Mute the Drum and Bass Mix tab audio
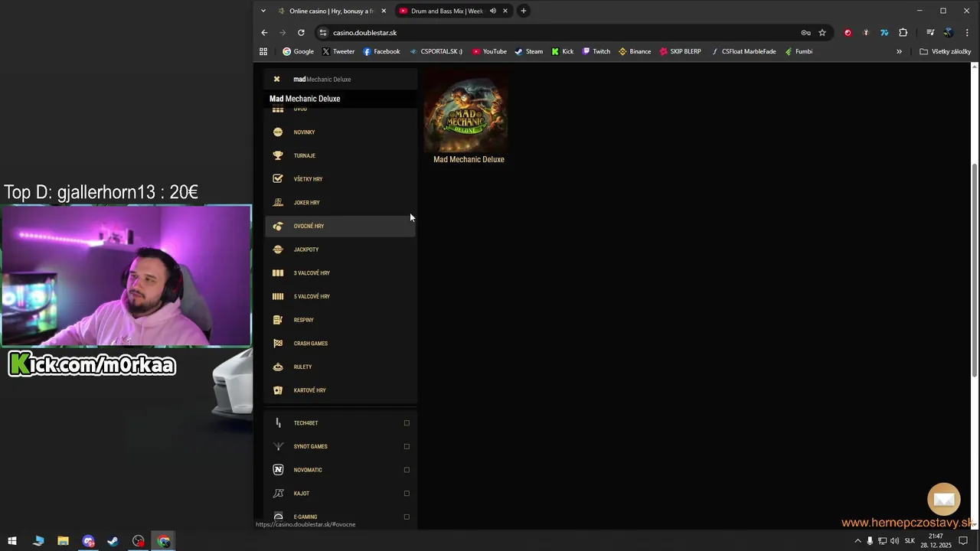 click(x=492, y=11)
